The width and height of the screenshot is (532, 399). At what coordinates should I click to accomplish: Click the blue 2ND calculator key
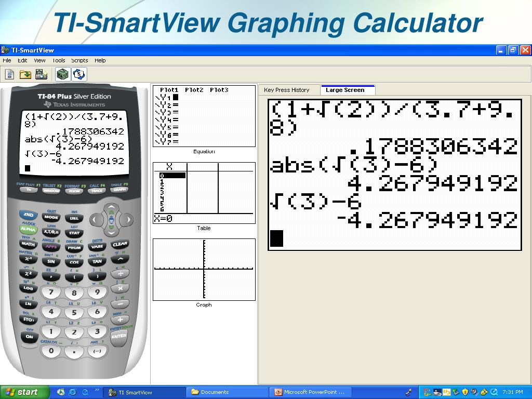[29, 215]
